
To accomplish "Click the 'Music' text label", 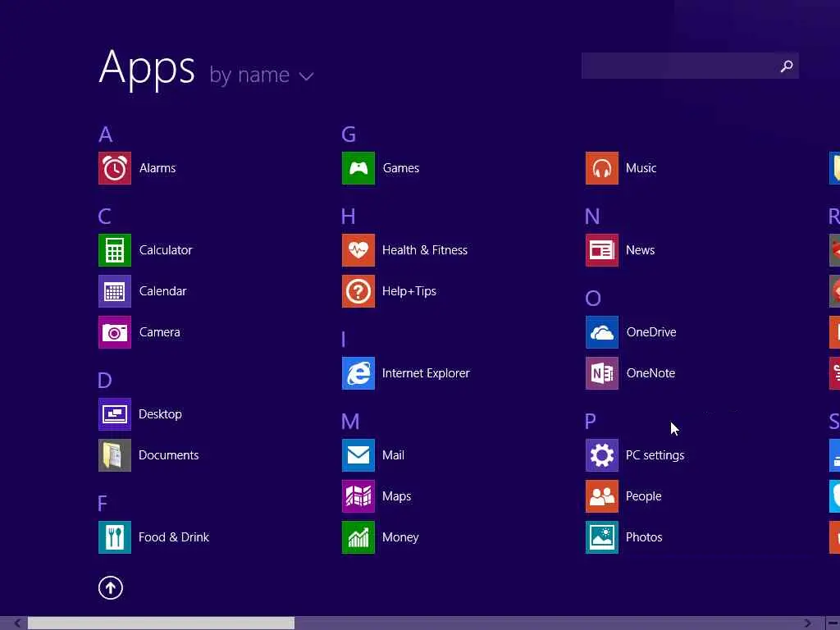I will tap(641, 168).
